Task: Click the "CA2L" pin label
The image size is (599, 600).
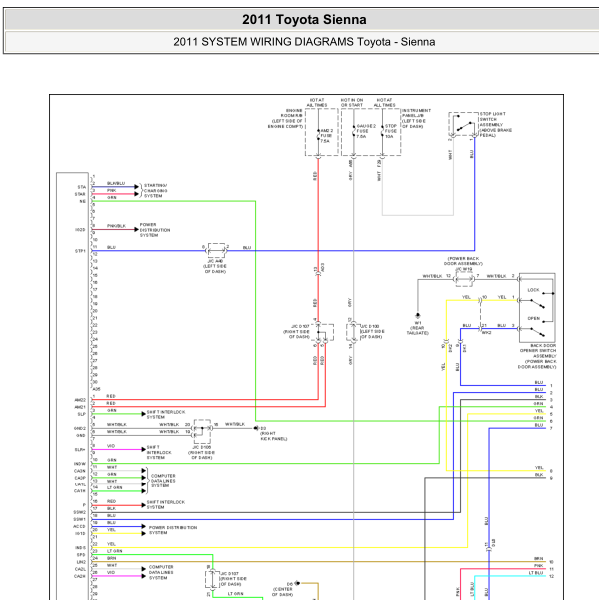Action: (x=80, y=569)
